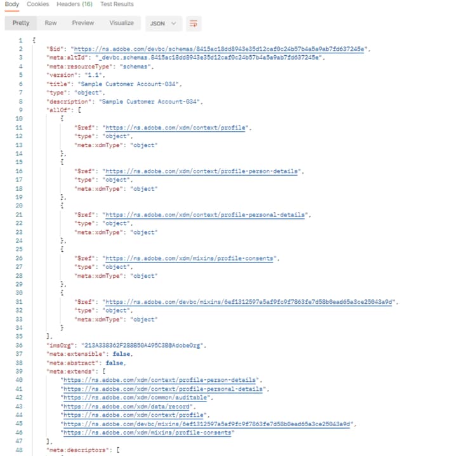Open the data/record link
The image size is (476, 456).
coord(126,407)
